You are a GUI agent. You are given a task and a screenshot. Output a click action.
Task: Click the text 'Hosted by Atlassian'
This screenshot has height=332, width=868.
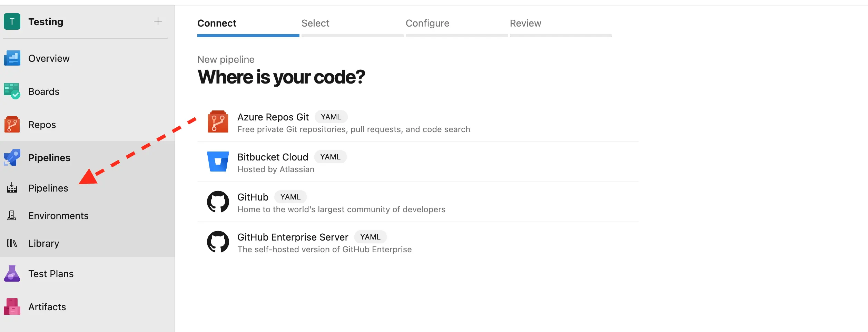click(276, 169)
